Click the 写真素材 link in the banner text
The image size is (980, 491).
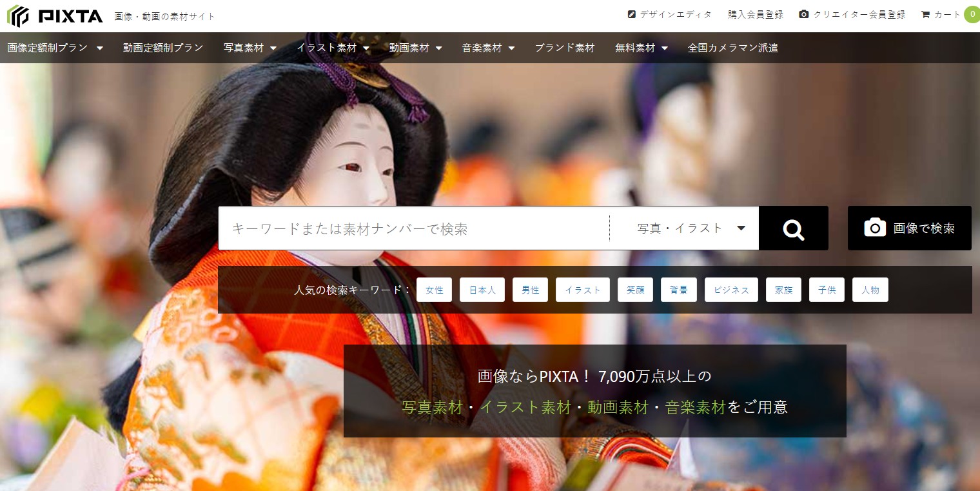coord(433,407)
